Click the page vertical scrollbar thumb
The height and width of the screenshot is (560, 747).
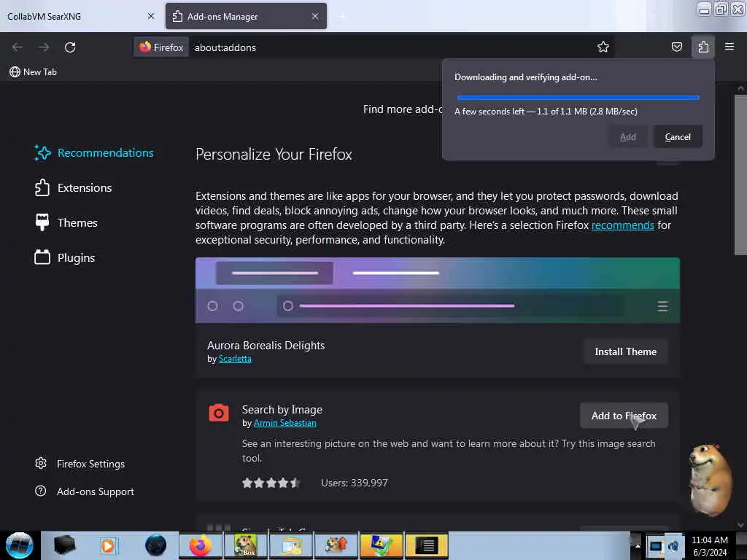[x=740, y=175]
